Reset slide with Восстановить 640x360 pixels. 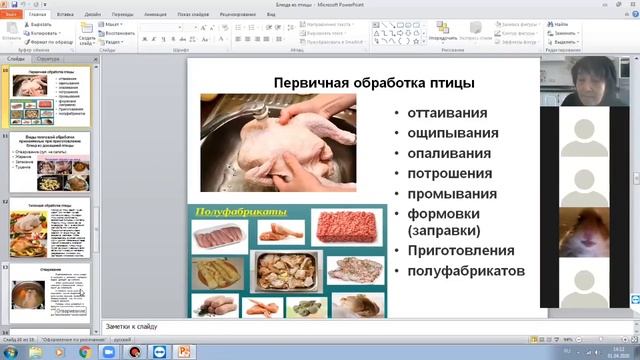[x=116, y=33]
